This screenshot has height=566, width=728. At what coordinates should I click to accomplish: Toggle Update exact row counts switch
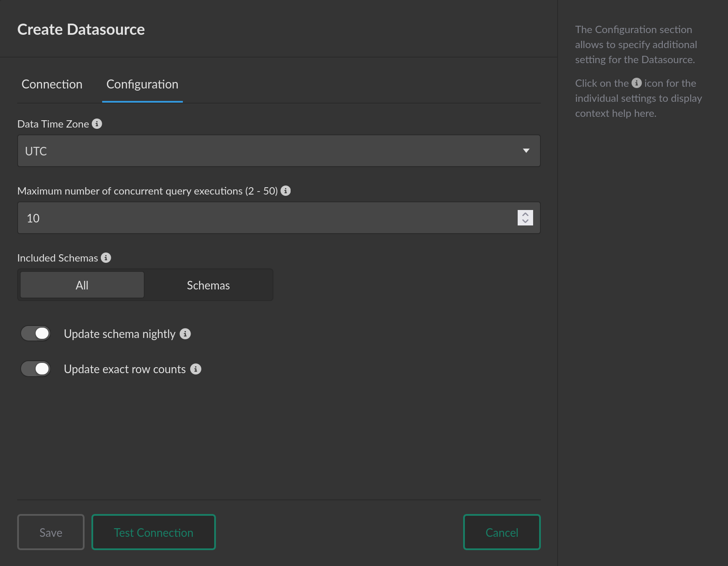coord(36,369)
